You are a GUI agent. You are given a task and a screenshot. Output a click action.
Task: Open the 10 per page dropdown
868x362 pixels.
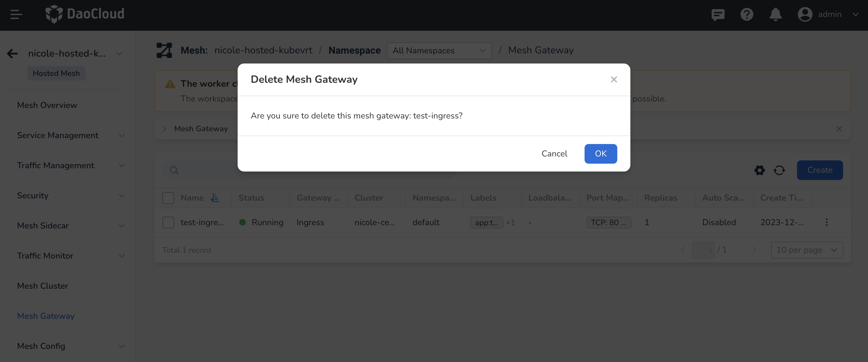(x=807, y=250)
